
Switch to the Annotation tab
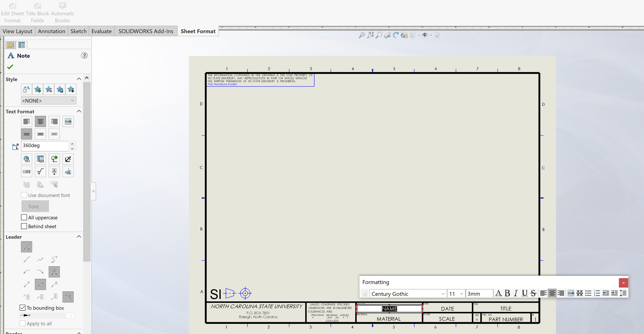point(51,31)
